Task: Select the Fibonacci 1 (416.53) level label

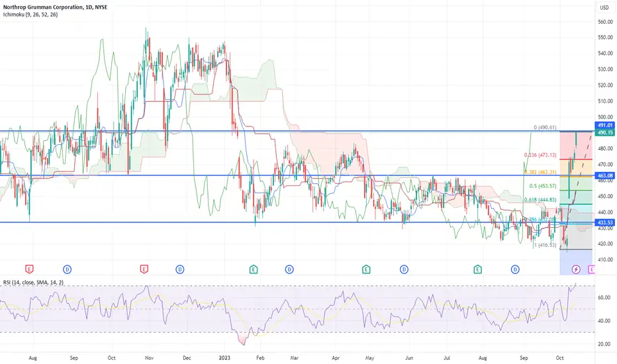Action: click(545, 245)
